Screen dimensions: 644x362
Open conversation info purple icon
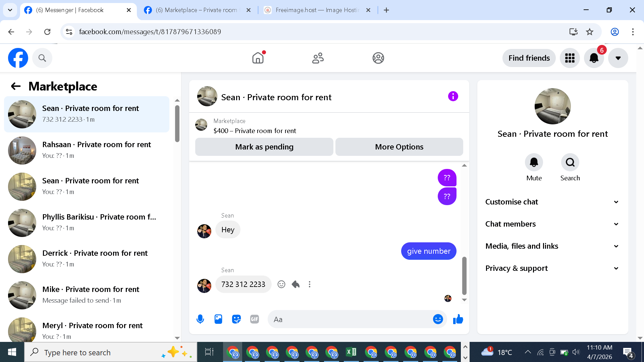click(x=453, y=97)
